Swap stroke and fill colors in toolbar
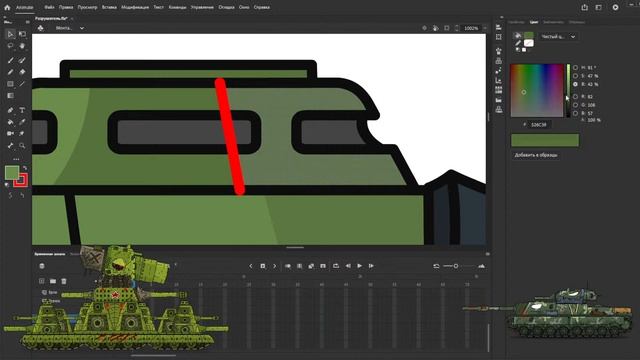This screenshot has width=640, height=360. tap(25, 168)
